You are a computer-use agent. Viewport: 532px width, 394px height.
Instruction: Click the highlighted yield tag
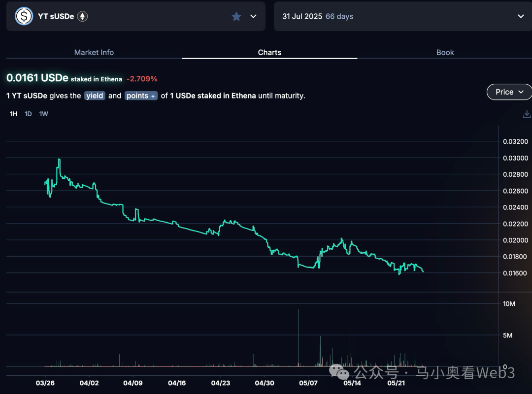pos(95,96)
